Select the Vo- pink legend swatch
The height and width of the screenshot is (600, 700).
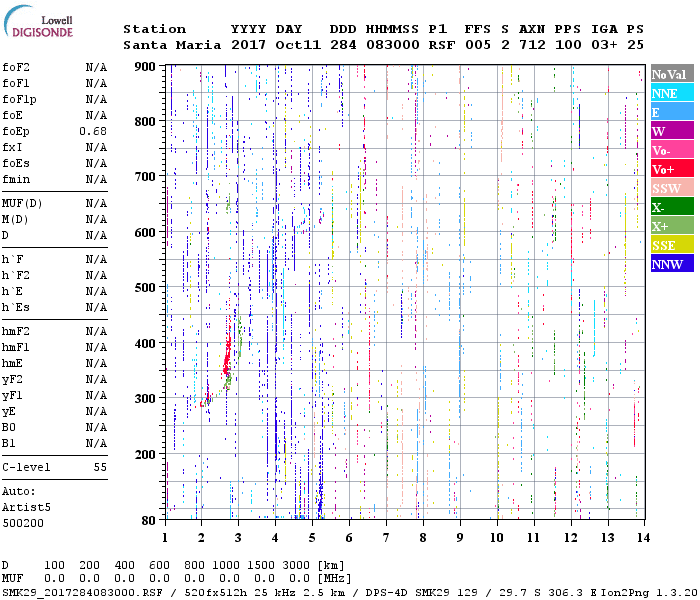[x=672, y=150]
